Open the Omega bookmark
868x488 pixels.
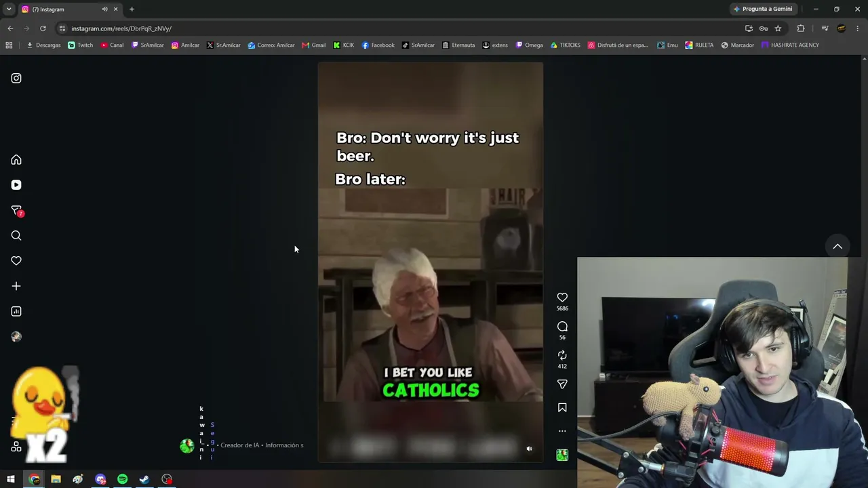pos(530,45)
